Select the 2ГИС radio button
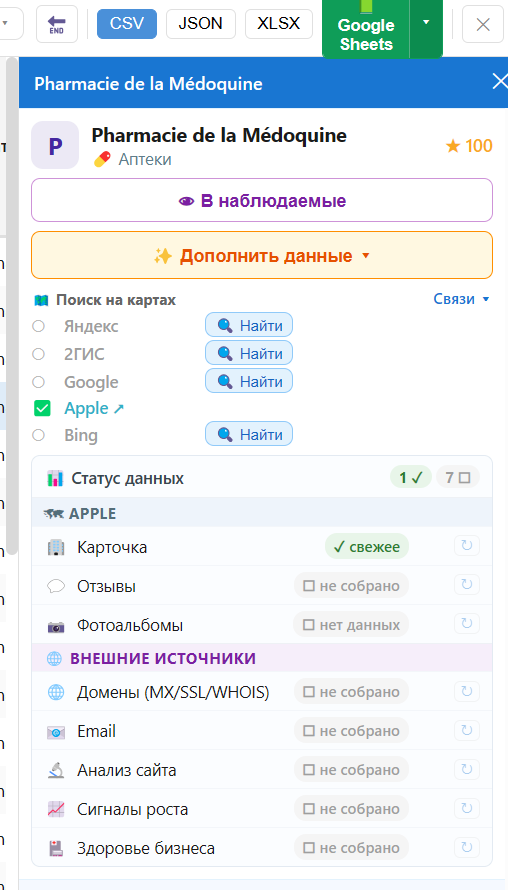 tap(38, 354)
